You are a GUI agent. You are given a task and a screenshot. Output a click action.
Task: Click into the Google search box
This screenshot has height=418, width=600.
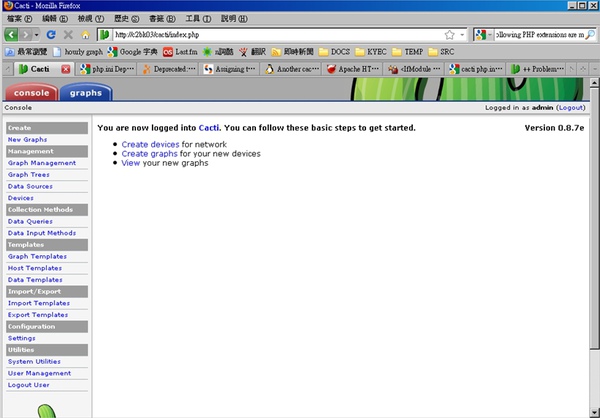click(x=540, y=35)
